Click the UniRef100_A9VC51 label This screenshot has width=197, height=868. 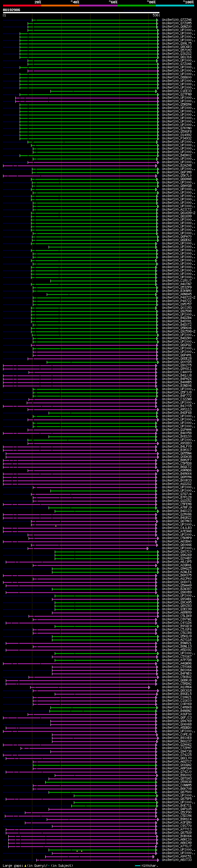click(x=177, y=857)
